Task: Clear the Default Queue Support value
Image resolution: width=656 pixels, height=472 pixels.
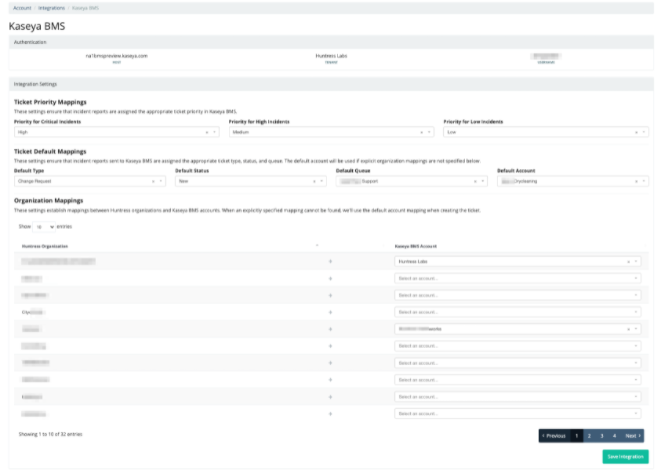Action: (475, 181)
